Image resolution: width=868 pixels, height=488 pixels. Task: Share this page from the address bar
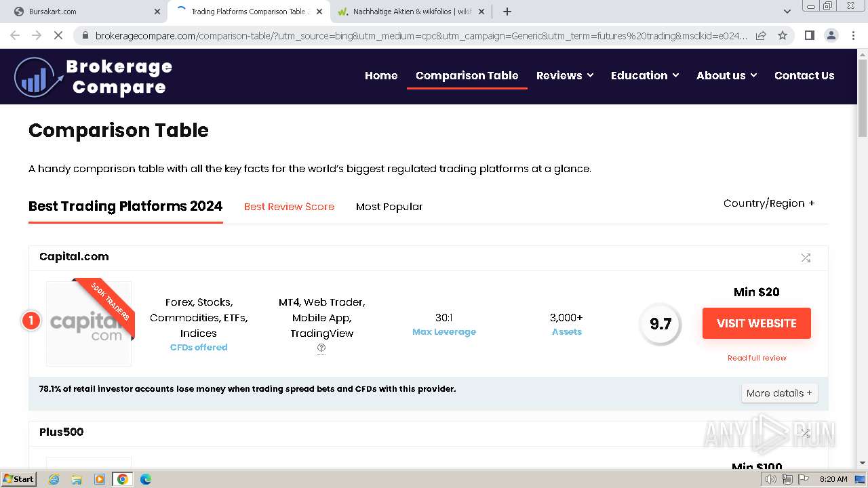point(761,35)
